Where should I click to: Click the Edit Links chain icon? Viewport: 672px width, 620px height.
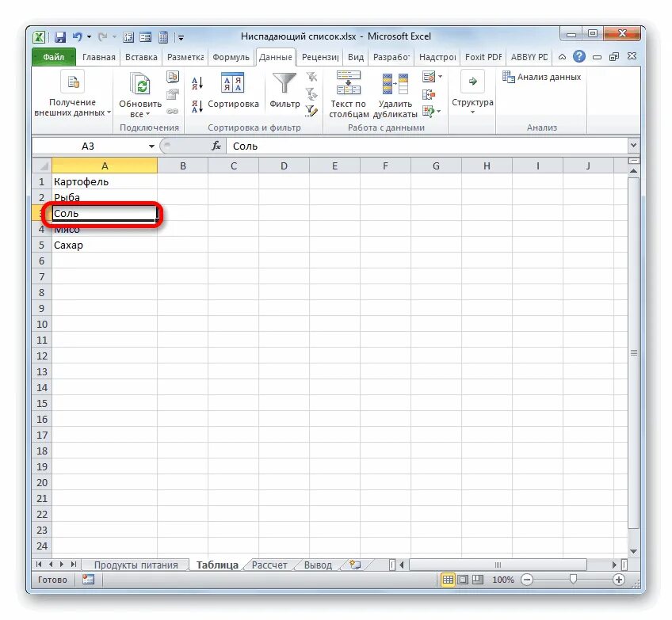point(173,112)
